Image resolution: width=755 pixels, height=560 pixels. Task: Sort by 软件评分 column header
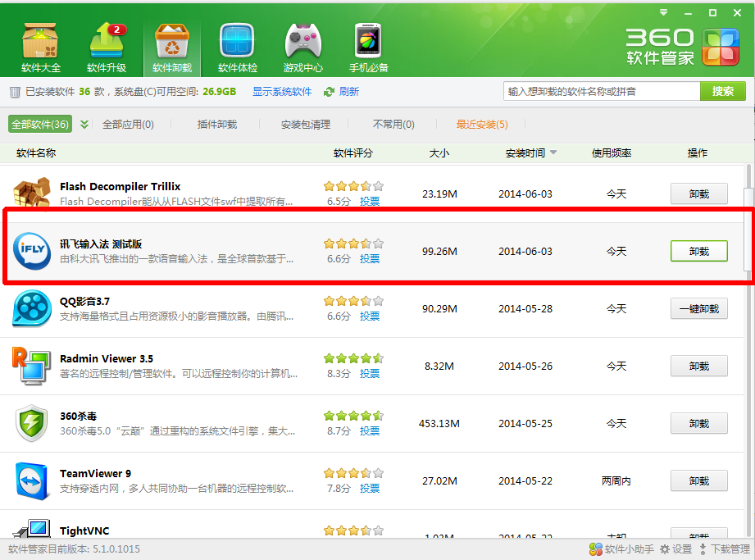click(353, 153)
